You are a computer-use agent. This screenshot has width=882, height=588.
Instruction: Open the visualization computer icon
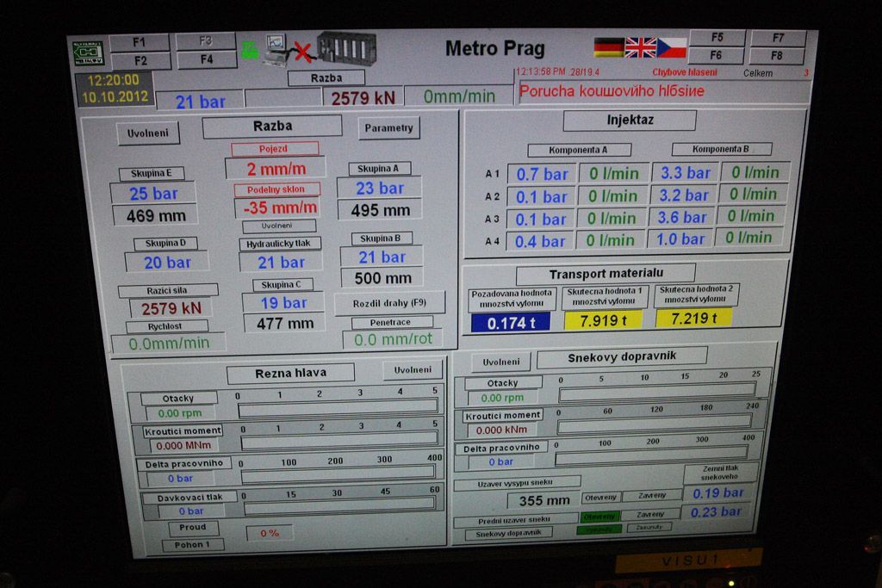coord(276,49)
